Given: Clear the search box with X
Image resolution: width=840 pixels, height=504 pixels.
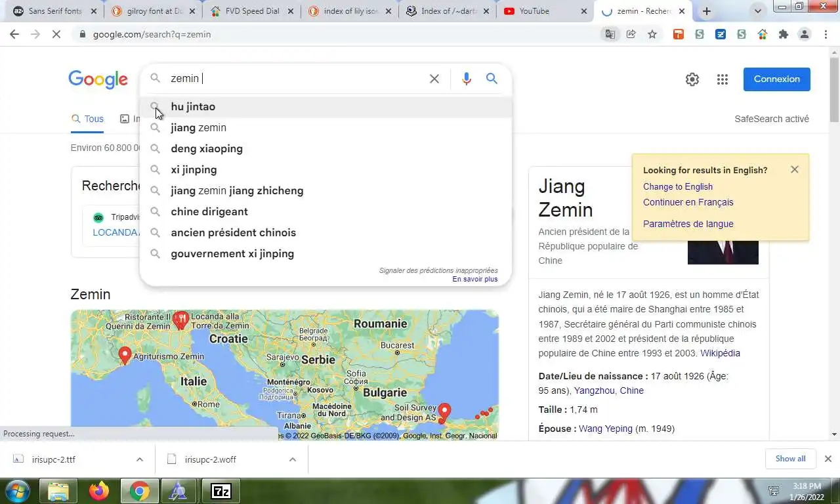Looking at the screenshot, I should click(434, 79).
